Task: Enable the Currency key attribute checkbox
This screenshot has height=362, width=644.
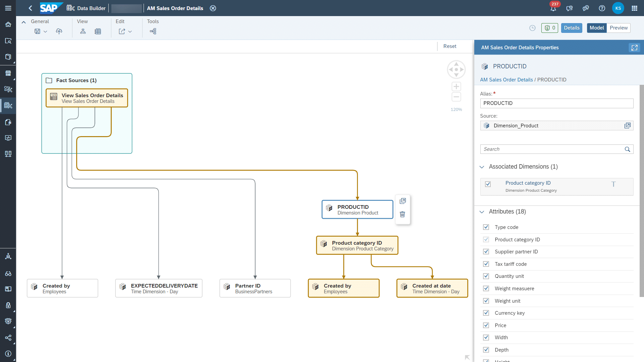Action: pos(487,313)
